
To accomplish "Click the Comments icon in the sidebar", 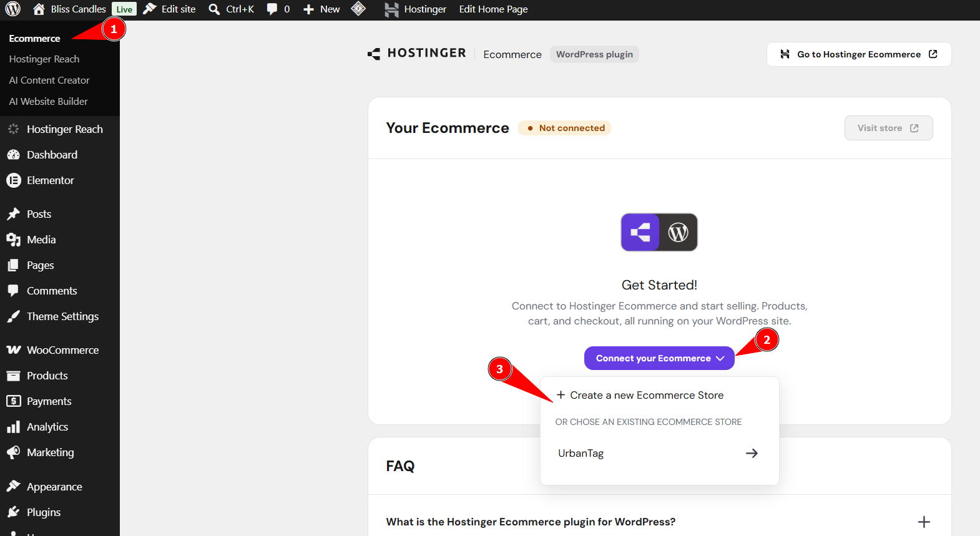I will pyautogui.click(x=13, y=291).
